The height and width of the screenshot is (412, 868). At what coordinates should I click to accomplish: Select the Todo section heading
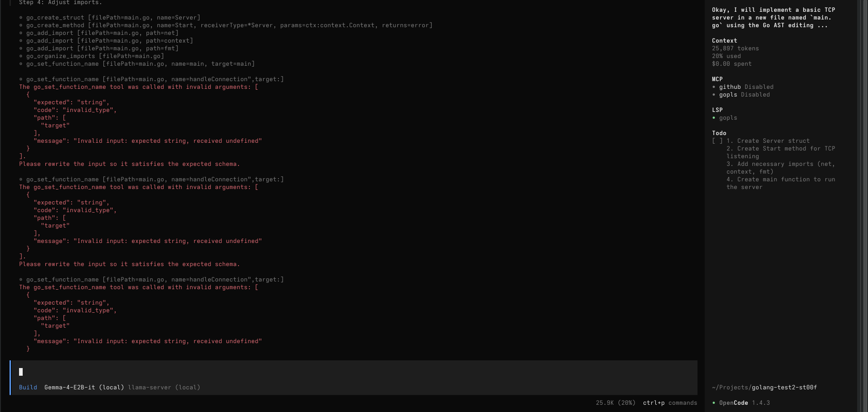tap(719, 133)
